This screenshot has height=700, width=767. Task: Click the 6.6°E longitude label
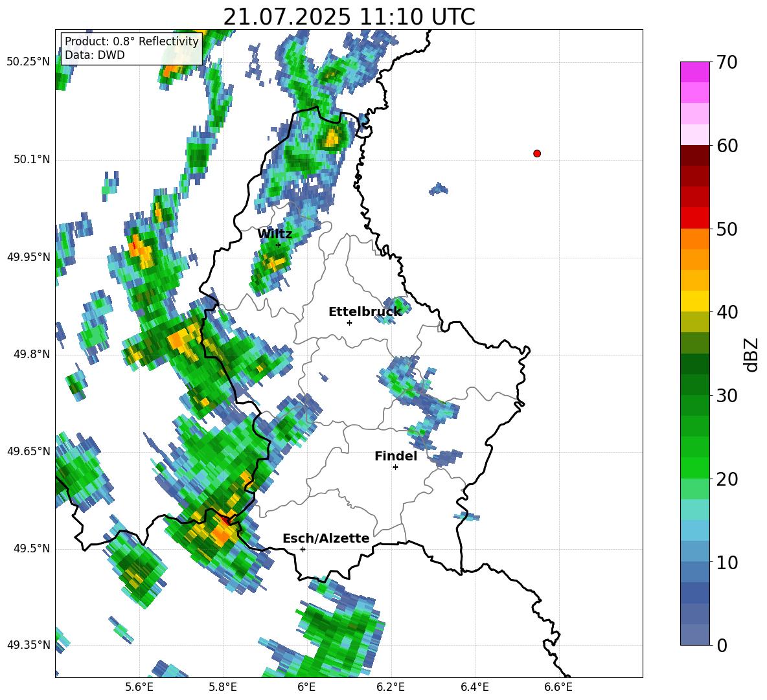(558, 687)
